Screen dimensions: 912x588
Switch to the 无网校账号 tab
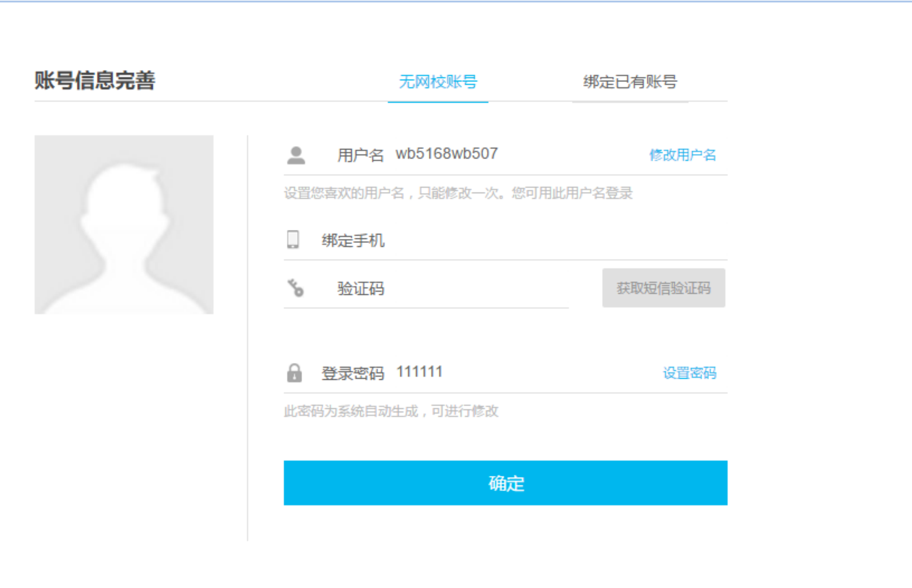[438, 82]
